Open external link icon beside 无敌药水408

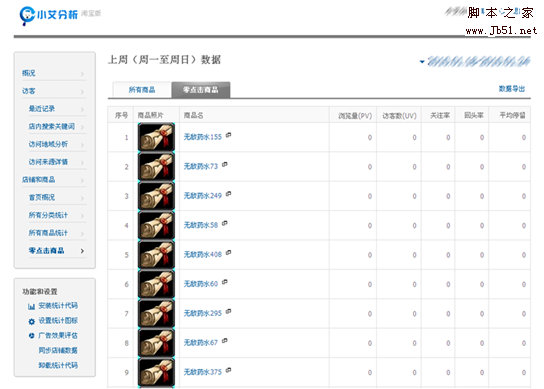click(228, 252)
